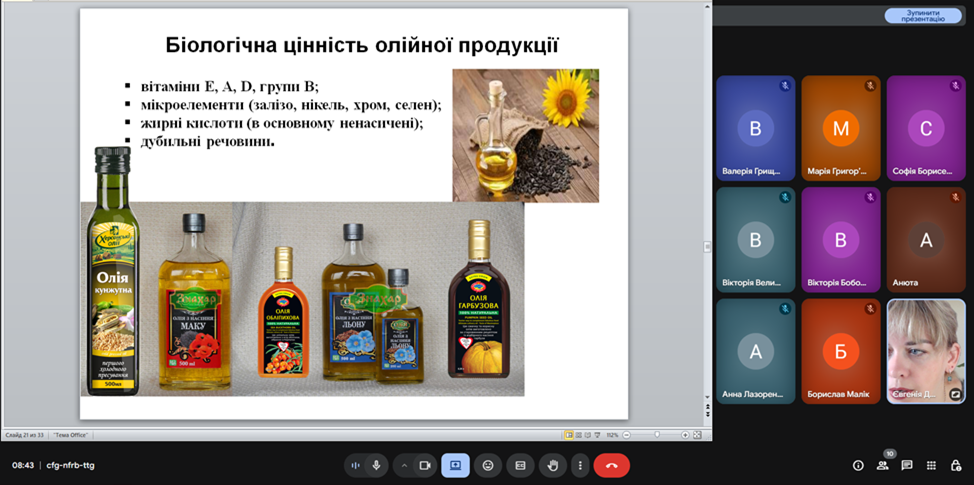Screen dimensions: 974x485
Task: Open the activities grid icon
Action: (x=931, y=465)
